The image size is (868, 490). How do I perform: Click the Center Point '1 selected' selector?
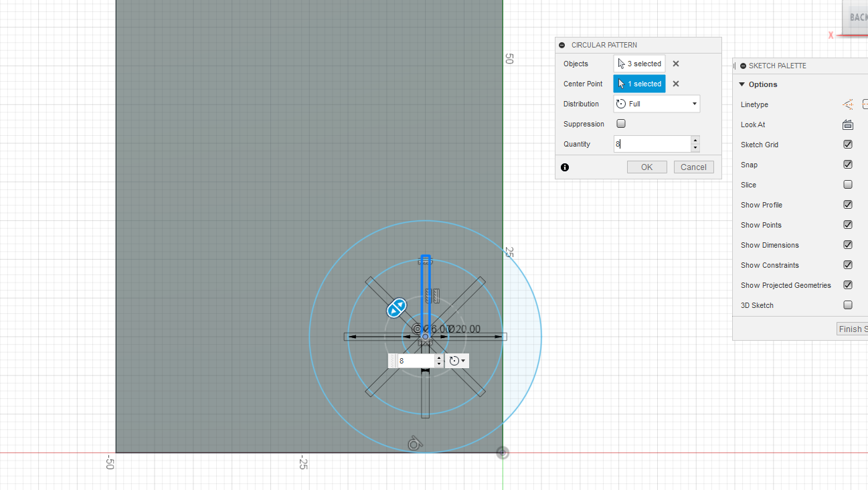639,84
